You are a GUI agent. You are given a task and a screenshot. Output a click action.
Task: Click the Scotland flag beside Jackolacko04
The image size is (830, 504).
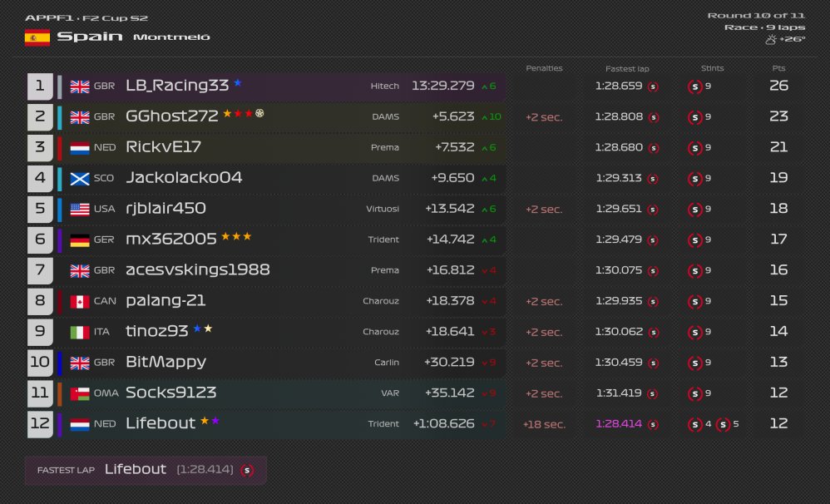point(80,179)
